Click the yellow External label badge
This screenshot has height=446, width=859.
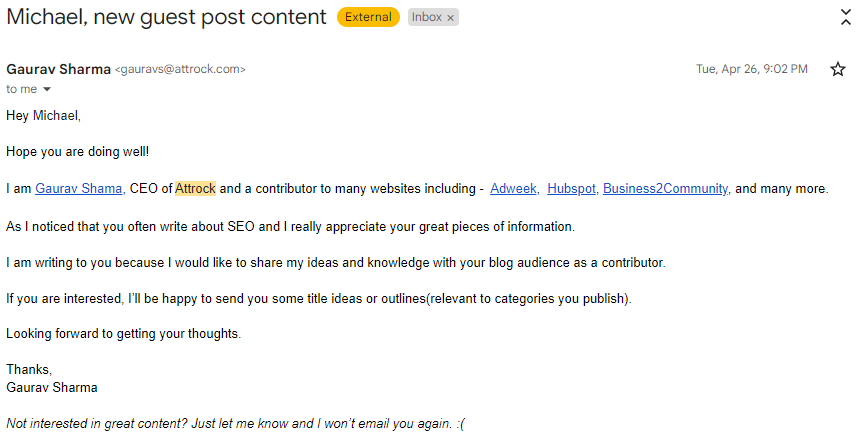368,17
